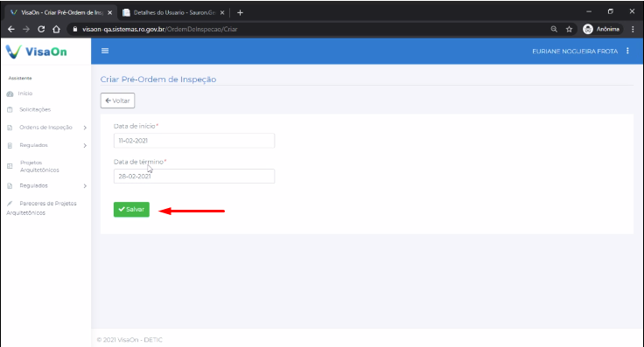Reload the current page
The image size is (644, 347).
tap(41, 29)
